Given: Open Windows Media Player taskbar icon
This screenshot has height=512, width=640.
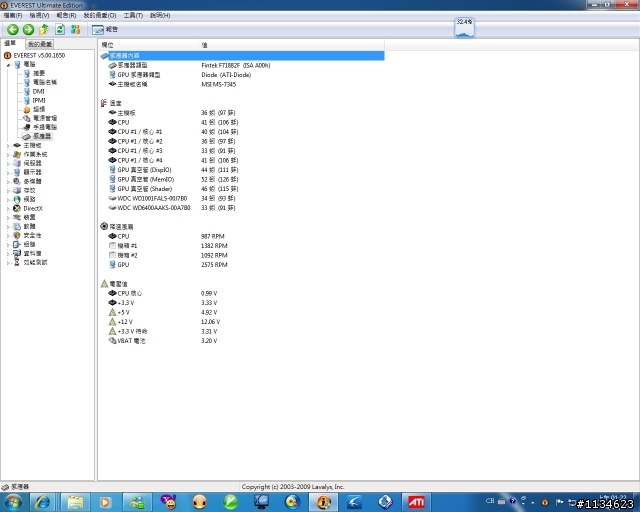Looking at the screenshot, I should click(x=105, y=502).
